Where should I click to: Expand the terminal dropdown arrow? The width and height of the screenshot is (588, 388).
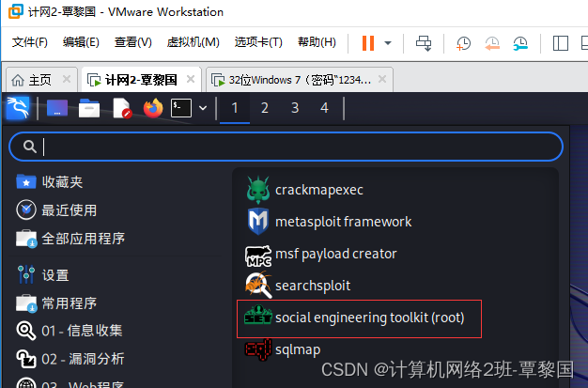(x=203, y=108)
